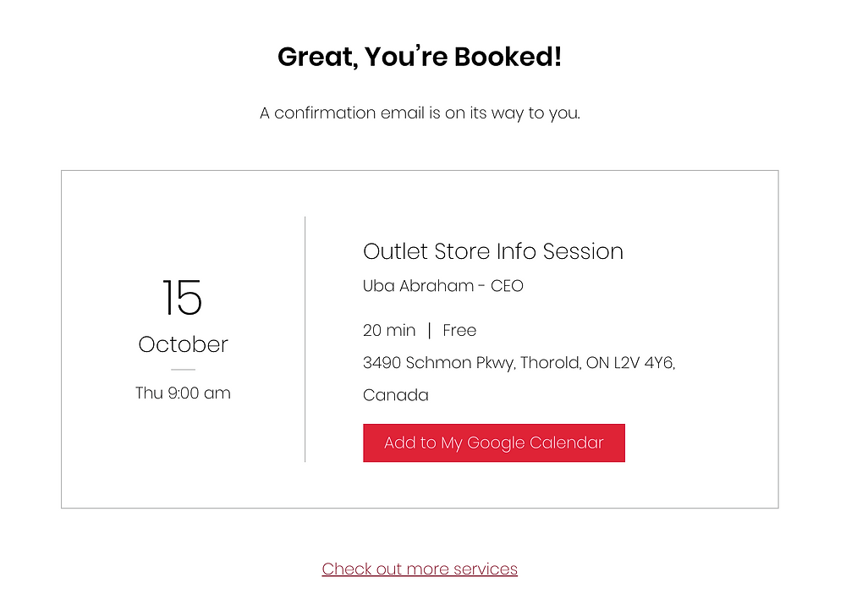846x616 pixels.
Task: Click the Uba Abraham name text
Action: [418, 285]
